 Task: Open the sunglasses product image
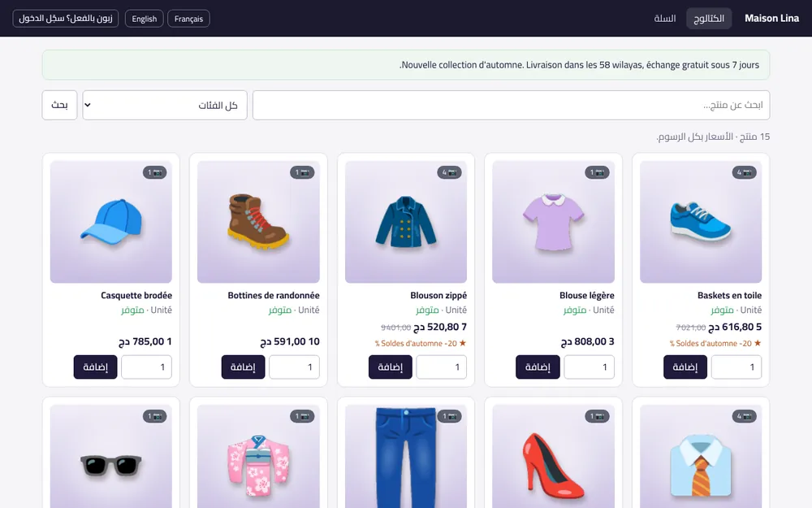pos(110,456)
